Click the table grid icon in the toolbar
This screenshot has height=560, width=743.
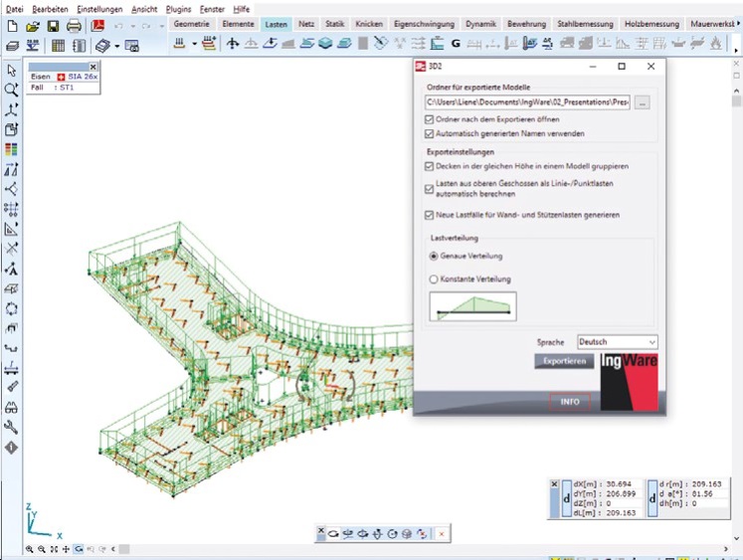tap(58, 46)
